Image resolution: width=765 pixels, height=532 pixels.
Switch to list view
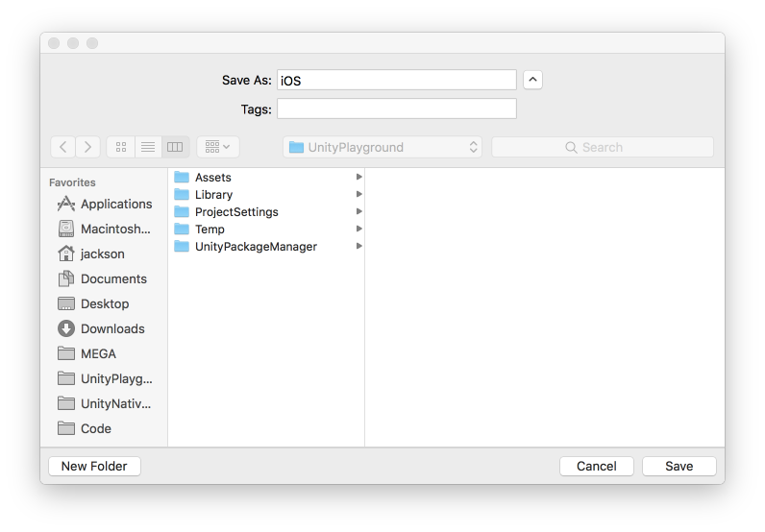coord(148,147)
